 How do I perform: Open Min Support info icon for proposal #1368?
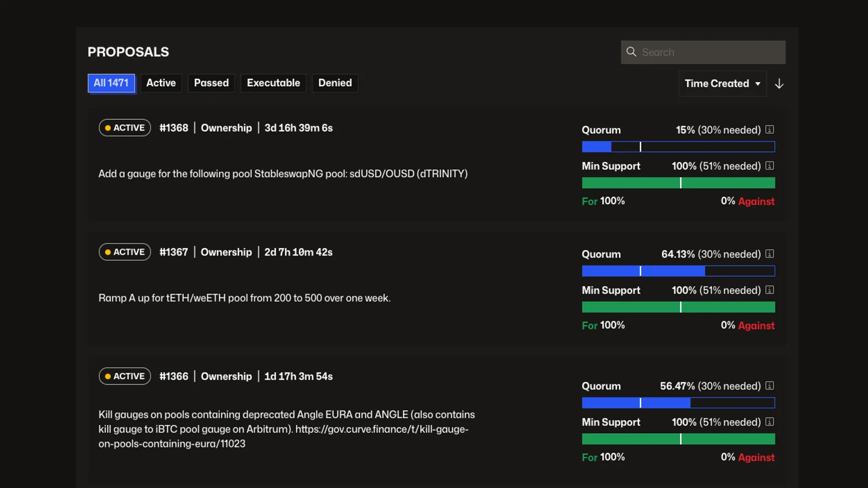tap(770, 166)
